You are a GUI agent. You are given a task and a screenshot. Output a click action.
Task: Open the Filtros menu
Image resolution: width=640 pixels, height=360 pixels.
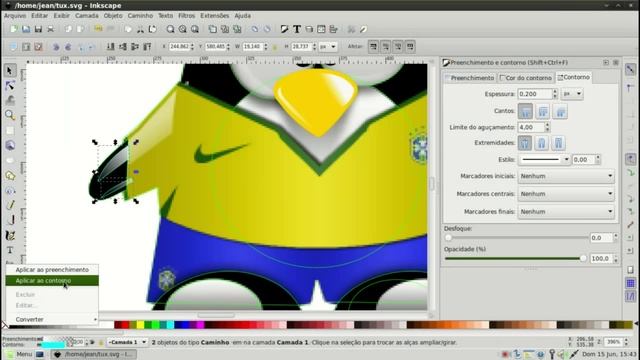[x=187, y=16]
